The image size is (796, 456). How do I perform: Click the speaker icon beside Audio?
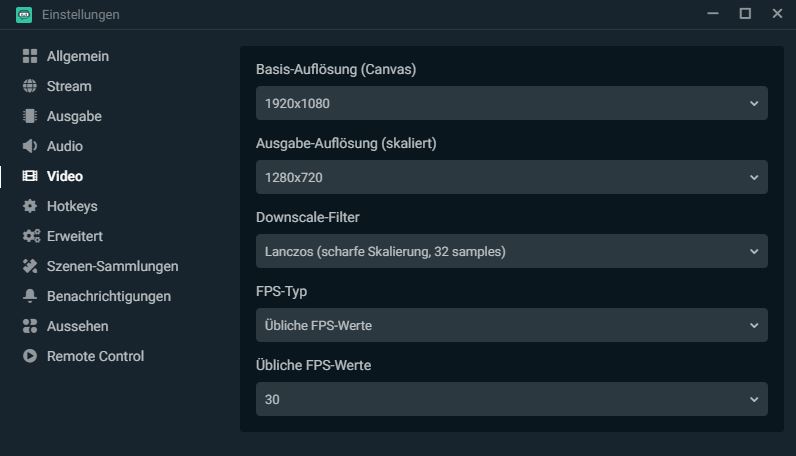30,147
